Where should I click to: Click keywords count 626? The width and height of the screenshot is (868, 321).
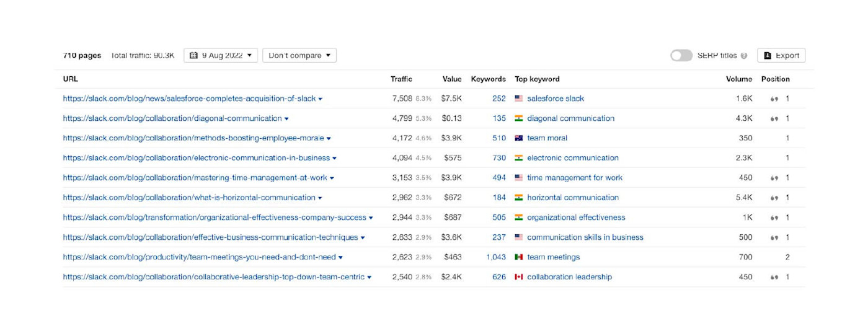pos(499,277)
